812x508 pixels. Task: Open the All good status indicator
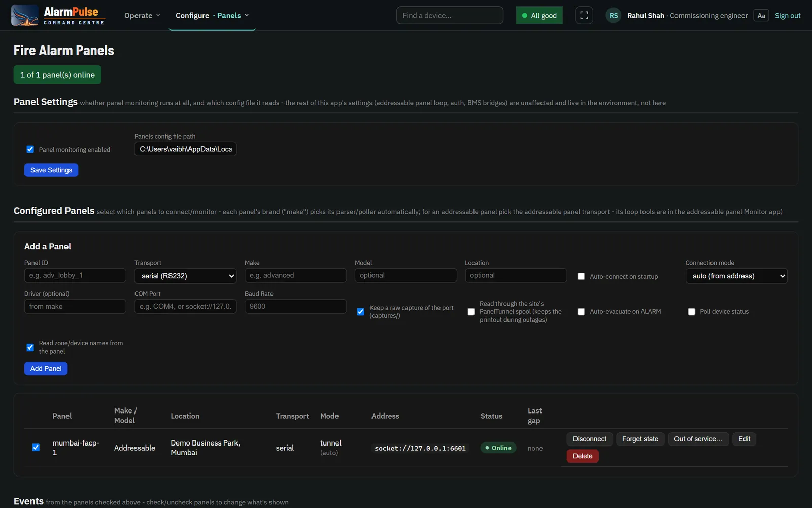click(x=539, y=15)
